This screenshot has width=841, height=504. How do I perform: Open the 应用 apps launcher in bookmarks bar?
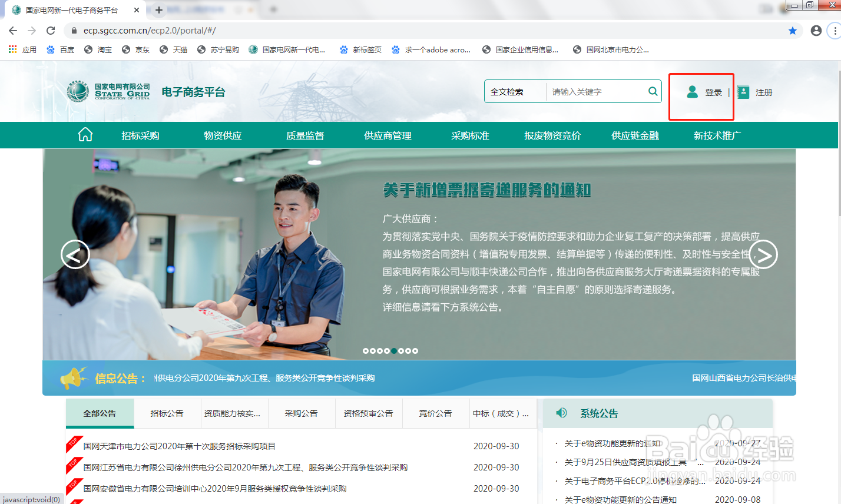point(12,49)
